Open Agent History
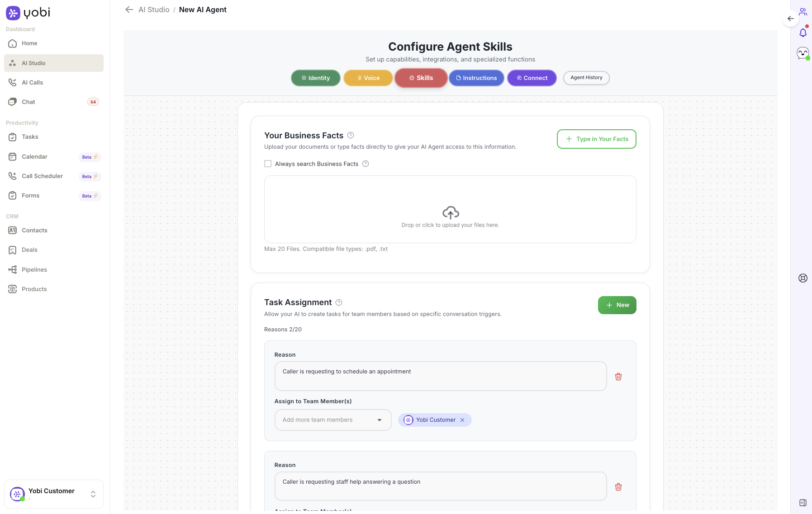This screenshot has height=514, width=812. click(x=586, y=78)
